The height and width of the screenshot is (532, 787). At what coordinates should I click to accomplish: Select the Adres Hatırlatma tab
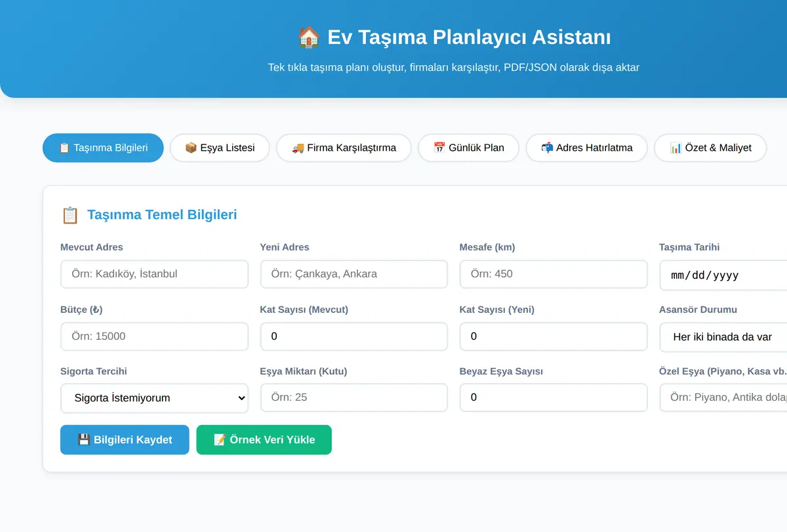click(586, 148)
